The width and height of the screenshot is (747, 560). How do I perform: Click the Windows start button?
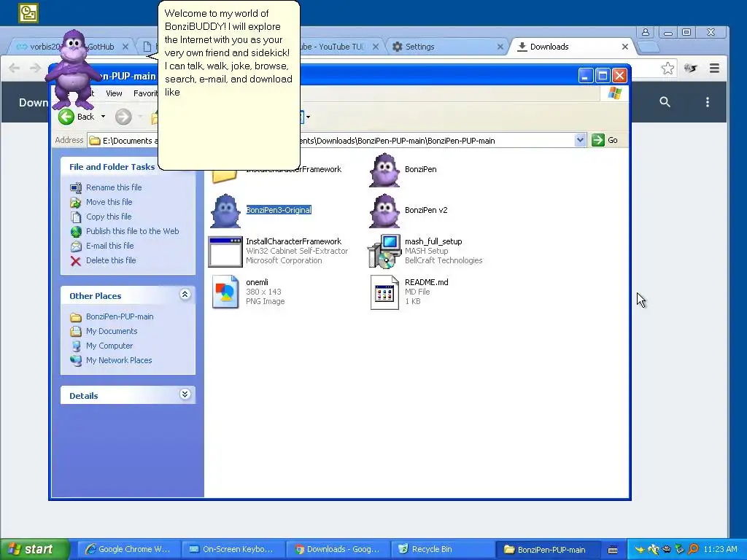point(35,549)
